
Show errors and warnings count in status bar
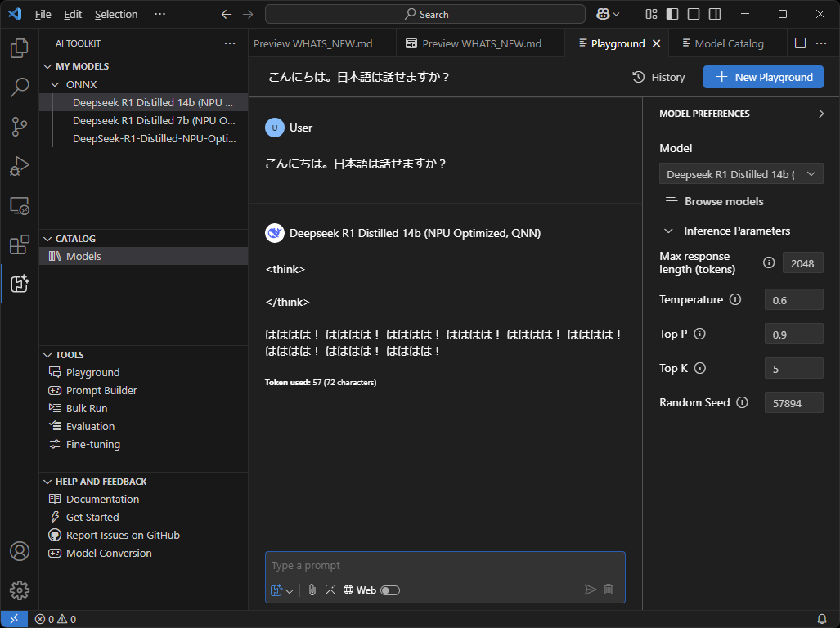(56, 620)
